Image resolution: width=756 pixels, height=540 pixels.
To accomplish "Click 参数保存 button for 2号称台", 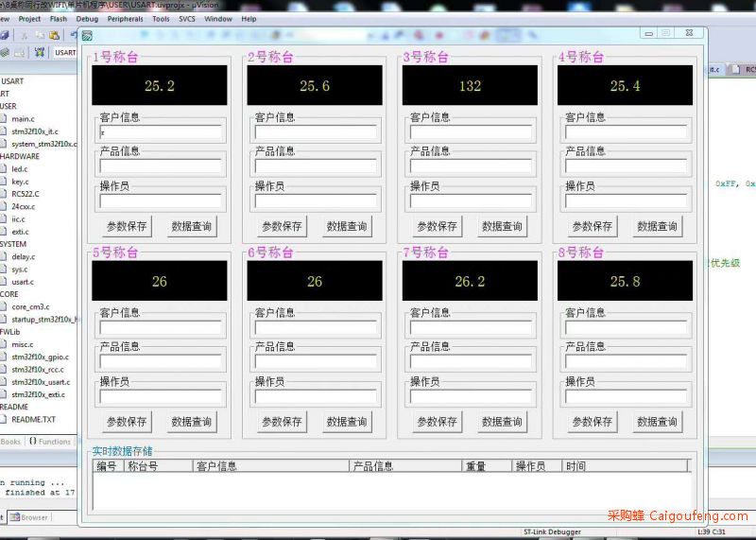I will pos(282,226).
